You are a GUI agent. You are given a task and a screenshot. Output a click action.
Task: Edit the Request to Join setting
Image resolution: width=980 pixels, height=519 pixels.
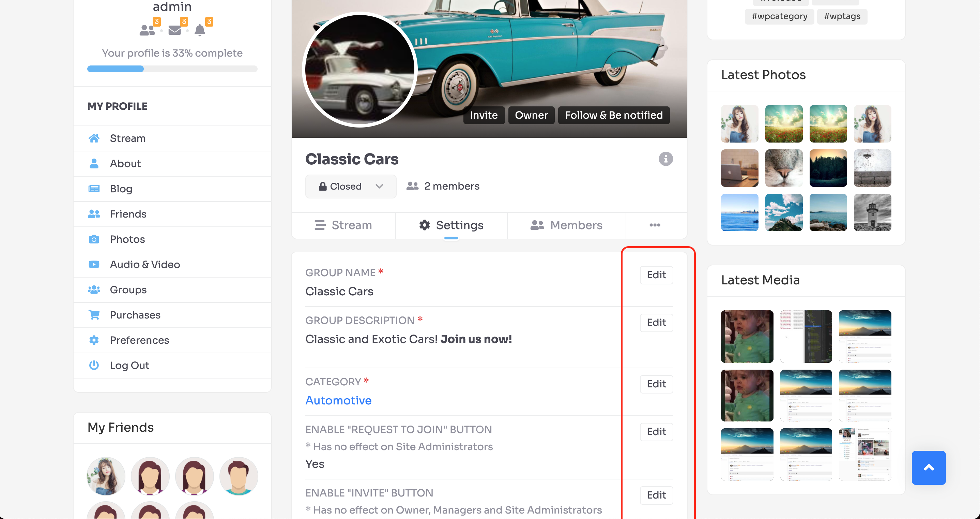point(656,432)
